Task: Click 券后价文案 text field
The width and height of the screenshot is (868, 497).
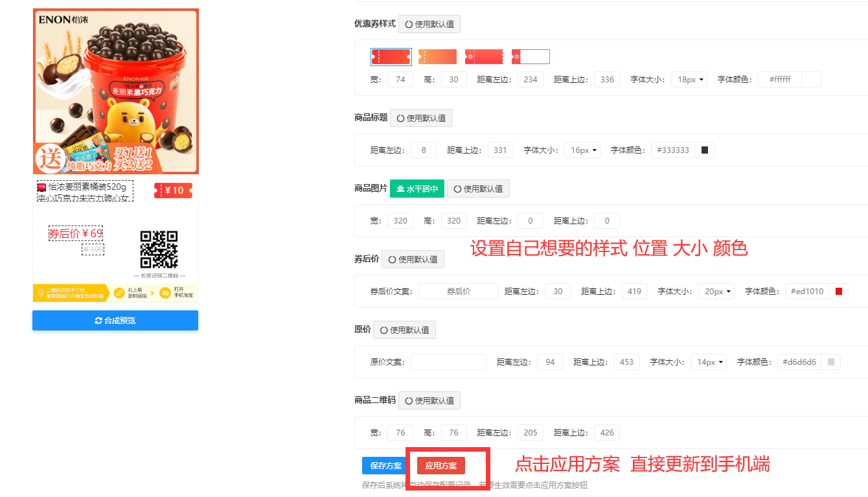Action: 459,292
